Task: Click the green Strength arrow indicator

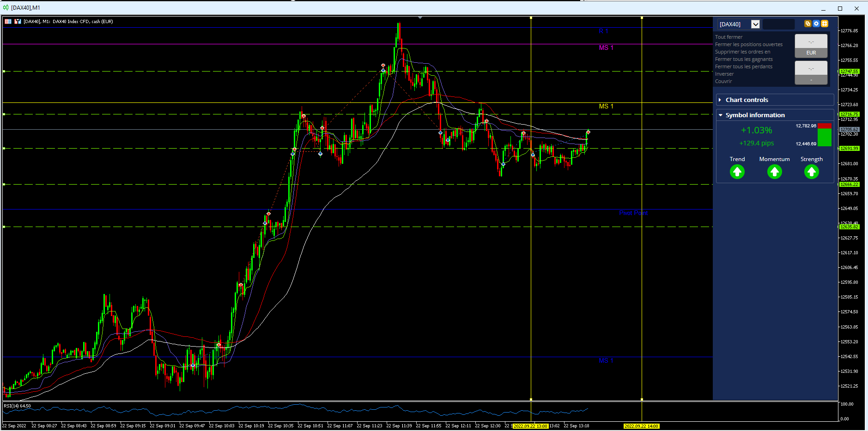Action: click(812, 172)
